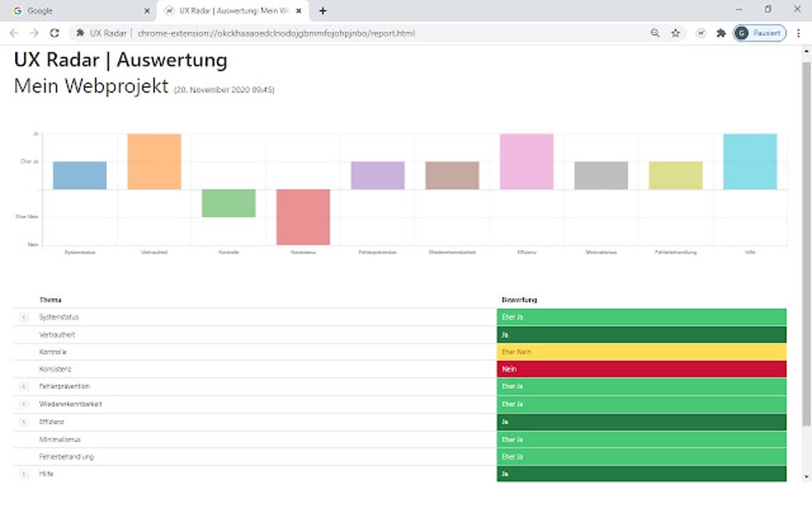Close the Google tab
This screenshot has height=508, width=812.
coord(146,11)
